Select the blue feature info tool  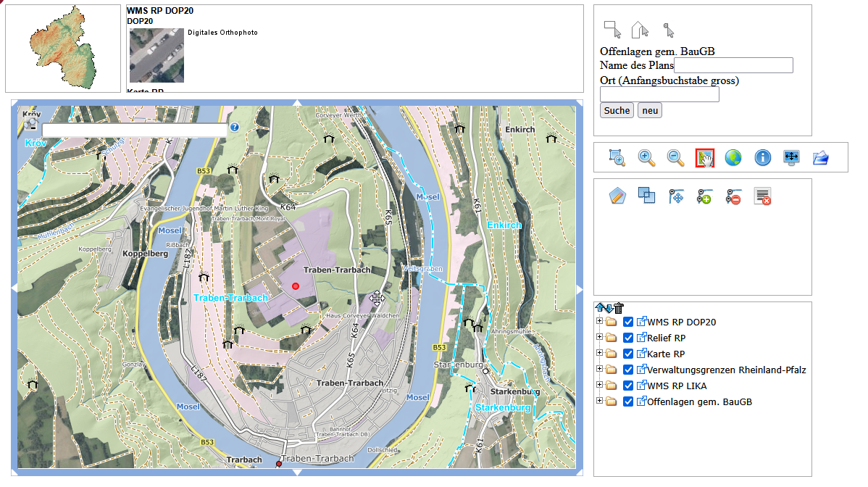click(762, 157)
